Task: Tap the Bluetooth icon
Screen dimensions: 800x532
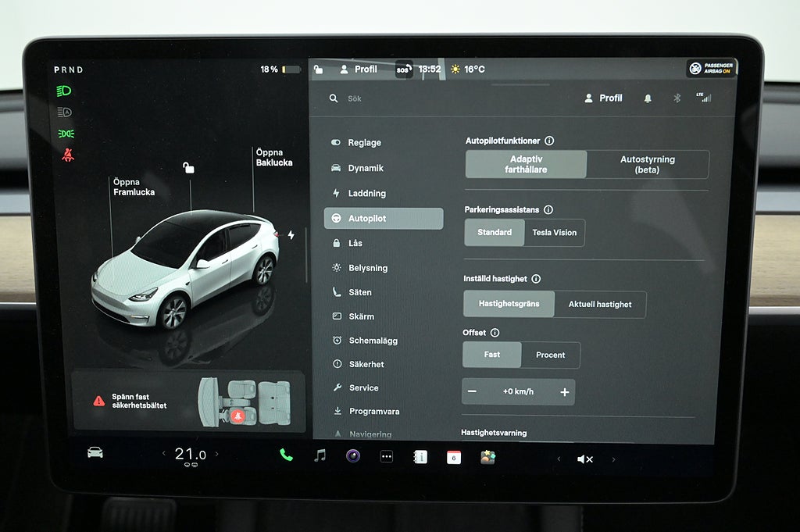Action: click(677, 98)
